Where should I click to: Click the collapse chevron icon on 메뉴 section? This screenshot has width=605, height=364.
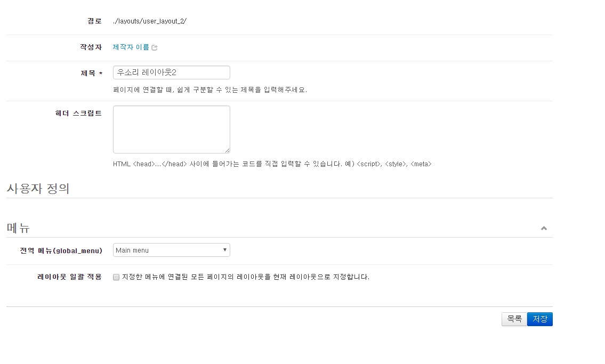pos(544,227)
